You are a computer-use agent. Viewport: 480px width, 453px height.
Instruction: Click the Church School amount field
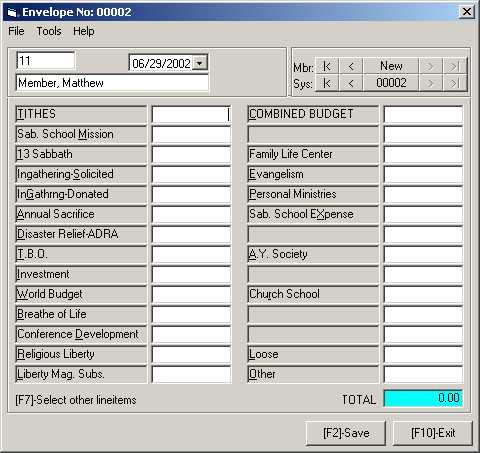pyautogui.click(x=423, y=294)
